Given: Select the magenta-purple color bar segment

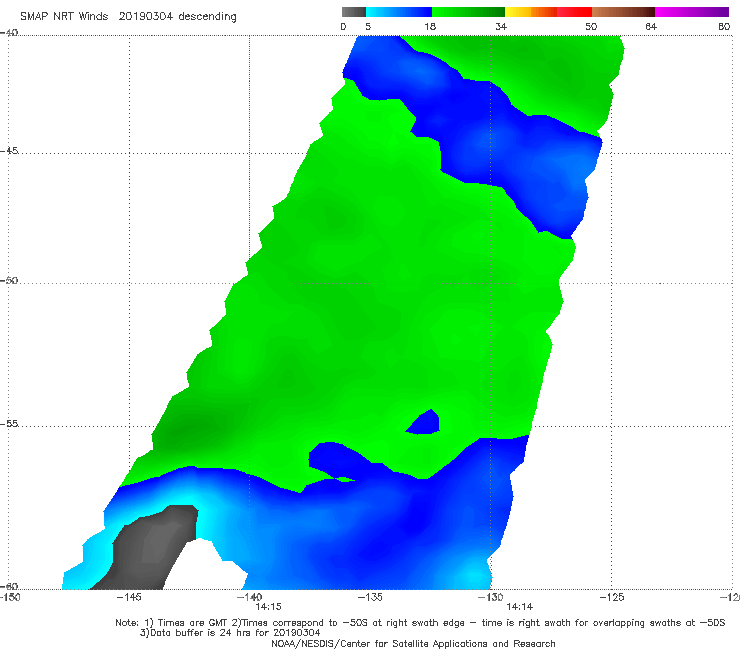Looking at the screenshot, I should 692,12.
